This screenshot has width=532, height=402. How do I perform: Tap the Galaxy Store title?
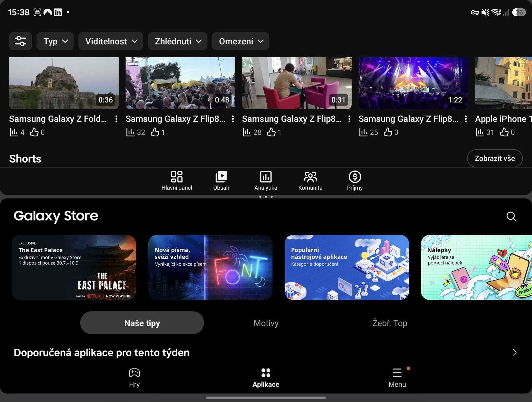point(56,216)
